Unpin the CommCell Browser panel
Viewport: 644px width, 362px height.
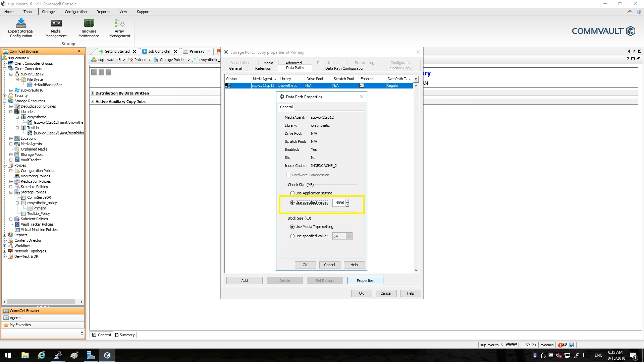79,51
